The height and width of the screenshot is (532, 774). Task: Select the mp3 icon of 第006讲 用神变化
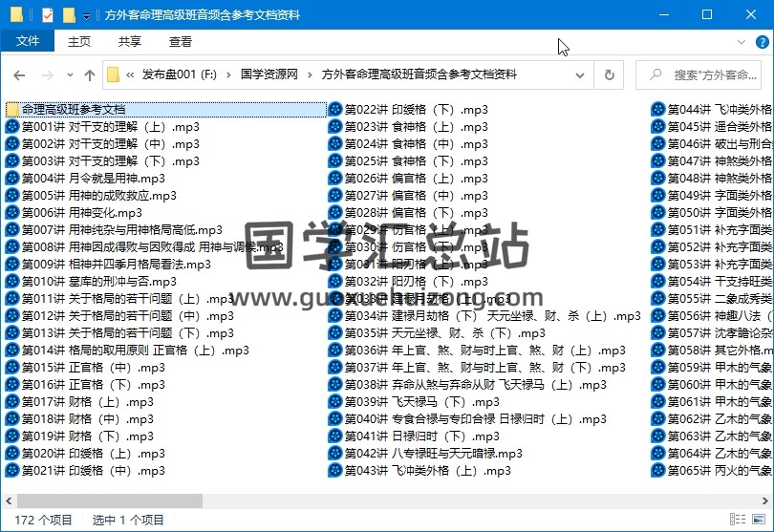12,213
